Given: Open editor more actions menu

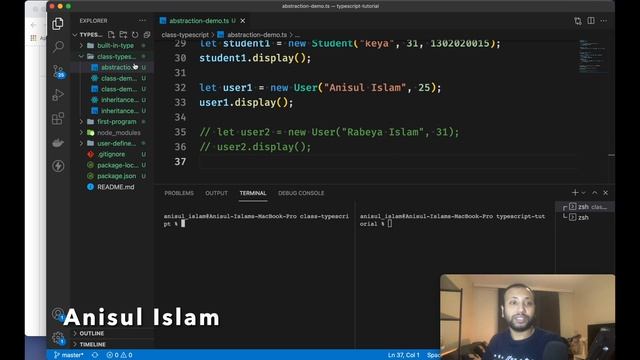Looking at the screenshot, I should click(x=604, y=21).
